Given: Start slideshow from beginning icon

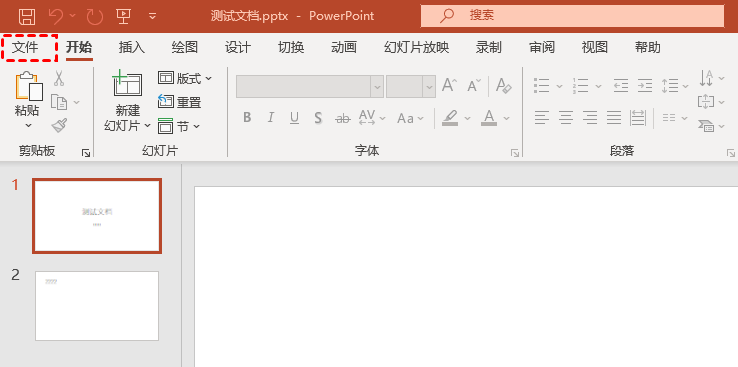Looking at the screenshot, I should 123,16.
